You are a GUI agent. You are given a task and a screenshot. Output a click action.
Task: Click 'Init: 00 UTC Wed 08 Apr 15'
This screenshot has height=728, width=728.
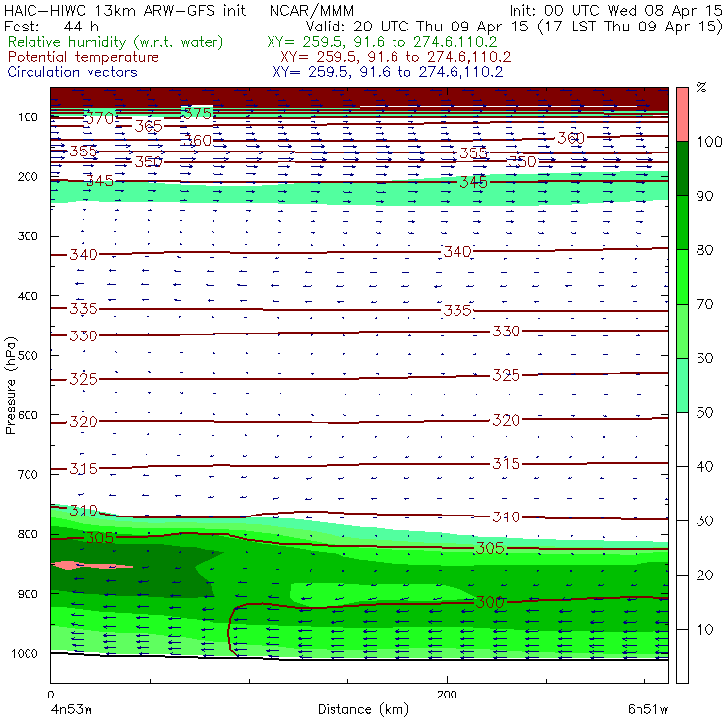click(616, 10)
